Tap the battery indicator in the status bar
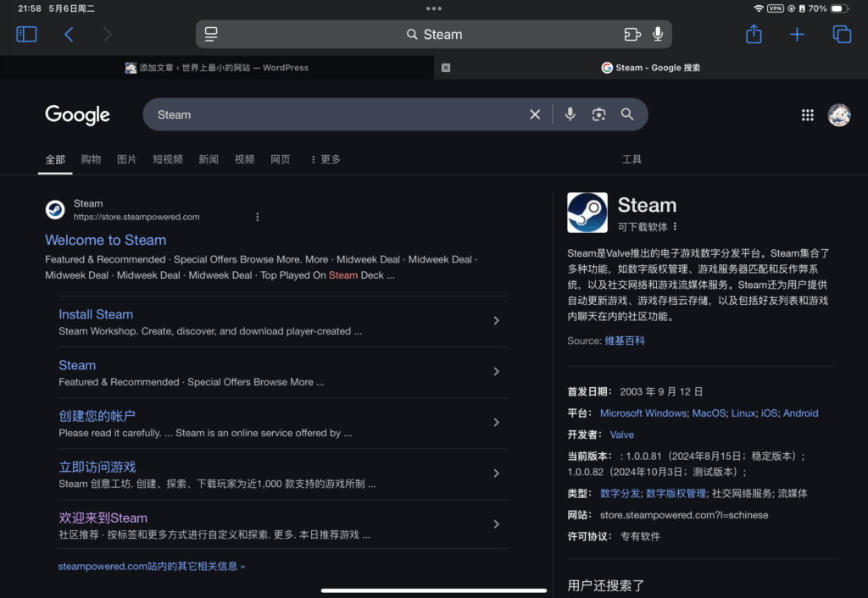868x598 pixels. (x=839, y=8)
